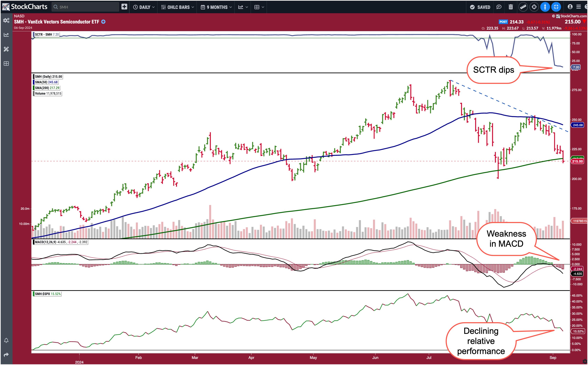Add SMH to list via blue plus

point(103,22)
